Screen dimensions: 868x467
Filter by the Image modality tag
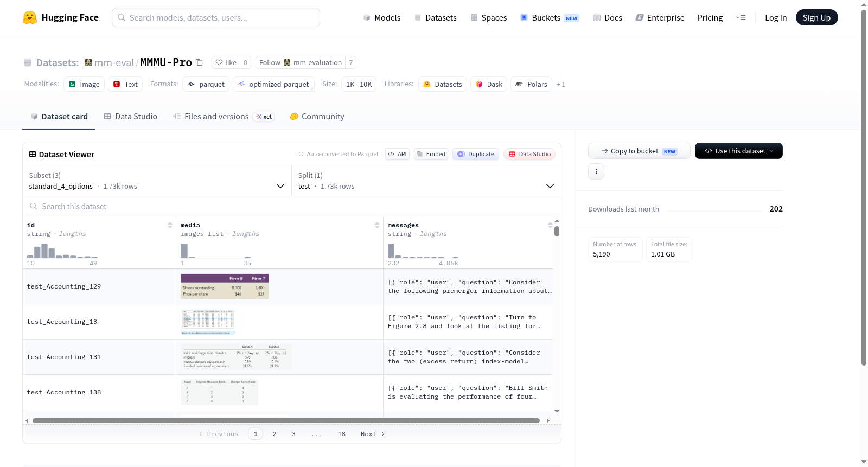pos(84,84)
